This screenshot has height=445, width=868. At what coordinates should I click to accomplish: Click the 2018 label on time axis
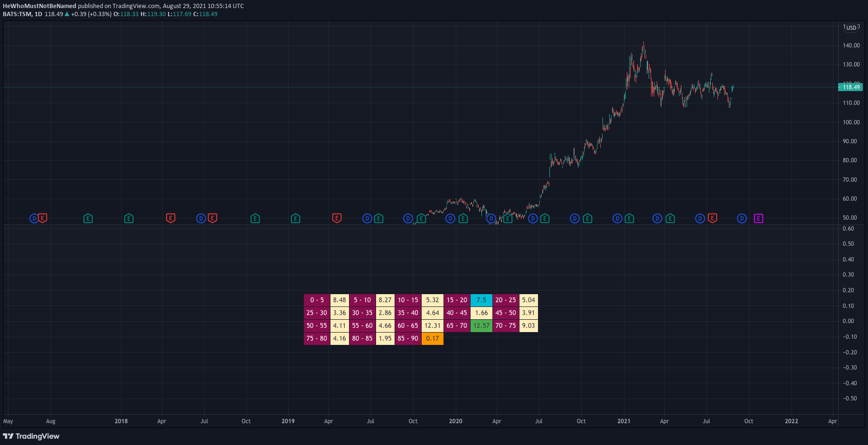[x=121, y=421]
